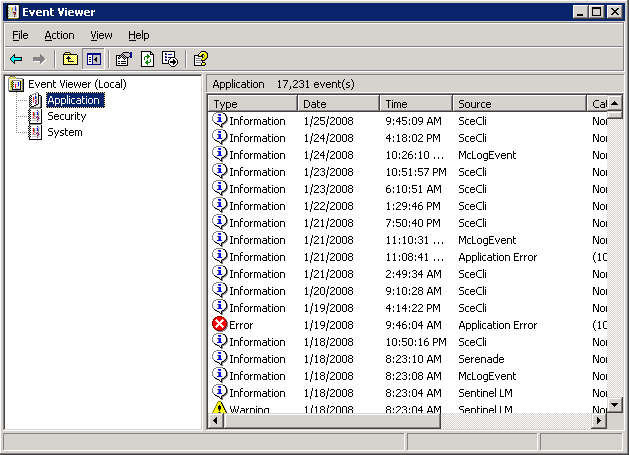629x455 pixels.
Task: Click the horizontal scrollbar thumb
Action: 332,420
